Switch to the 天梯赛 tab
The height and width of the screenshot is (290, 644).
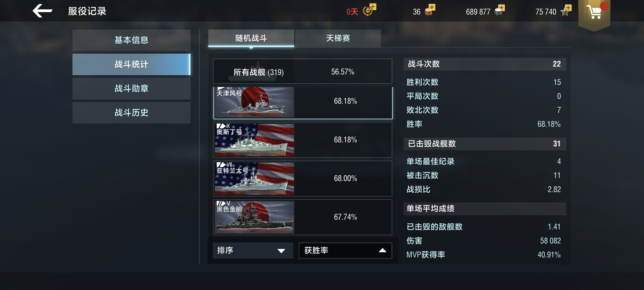coord(338,38)
